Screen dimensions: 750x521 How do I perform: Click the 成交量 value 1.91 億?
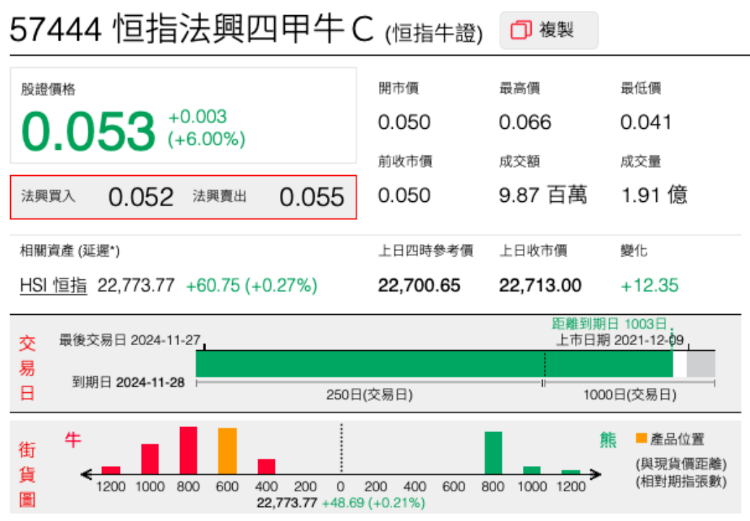[654, 195]
